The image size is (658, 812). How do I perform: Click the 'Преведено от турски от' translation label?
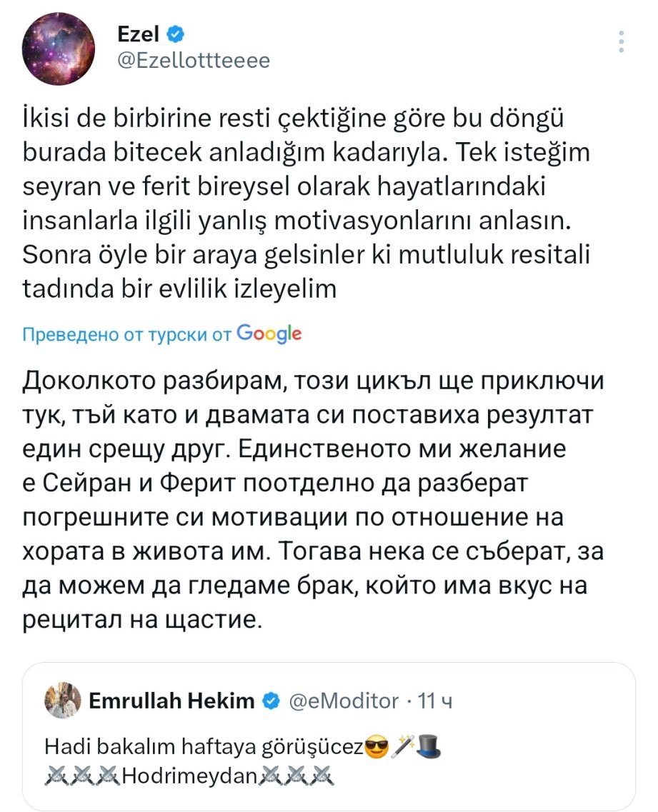(126, 334)
